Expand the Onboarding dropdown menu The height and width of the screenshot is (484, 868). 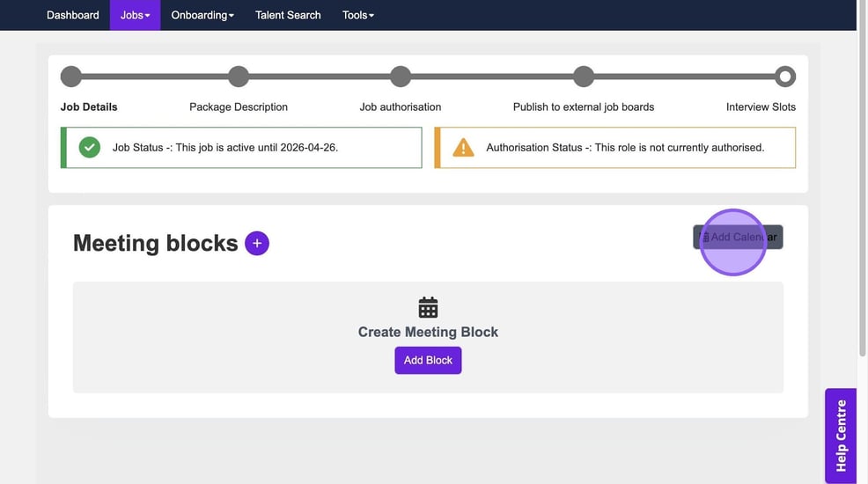[x=202, y=15]
